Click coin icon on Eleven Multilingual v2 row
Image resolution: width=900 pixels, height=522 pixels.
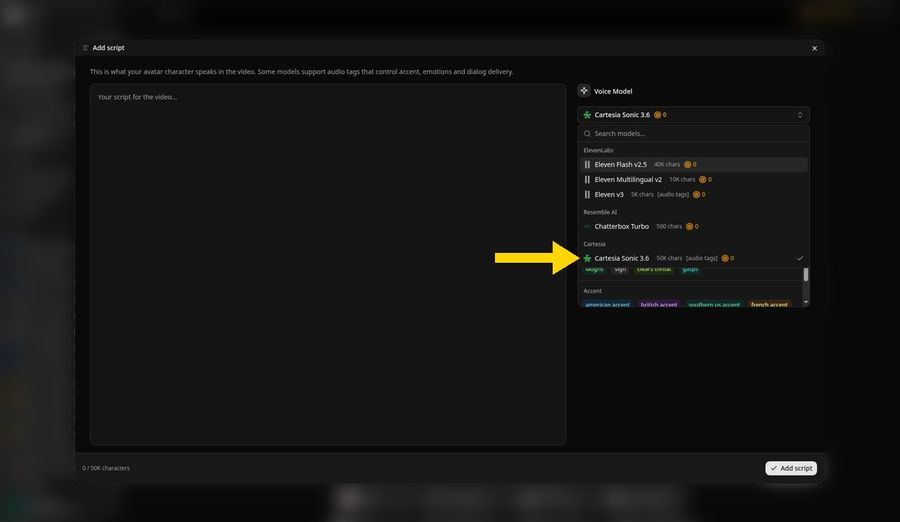(703, 179)
